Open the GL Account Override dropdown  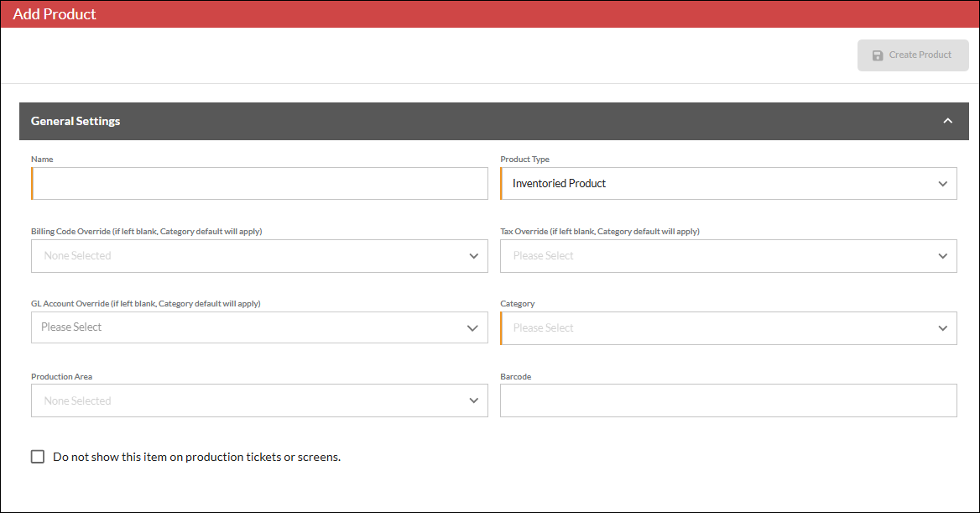pos(259,327)
